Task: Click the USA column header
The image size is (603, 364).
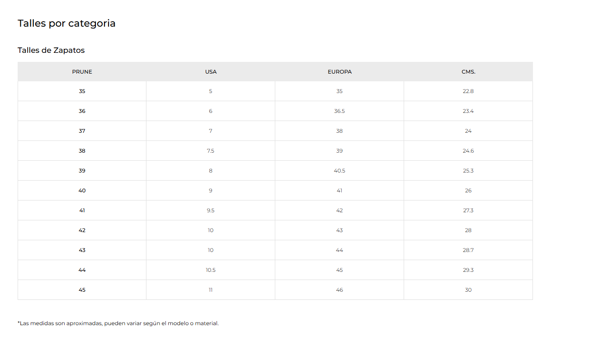Action: pos(211,72)
